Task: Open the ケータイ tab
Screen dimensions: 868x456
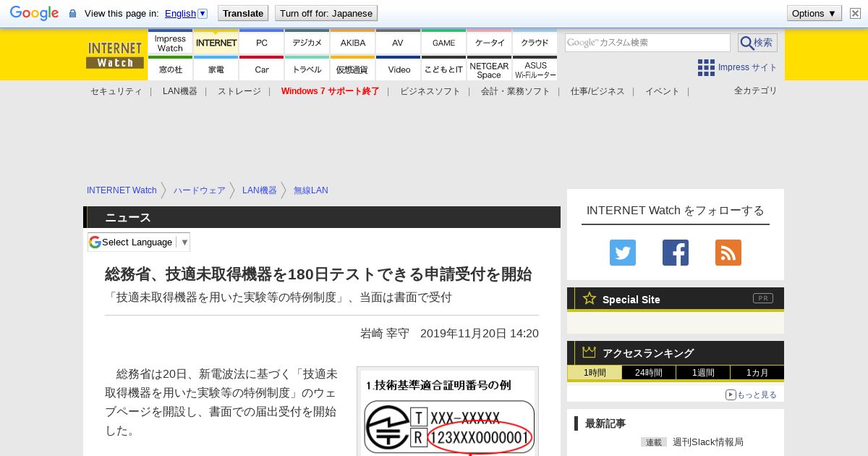Action: tap(489, 43)
